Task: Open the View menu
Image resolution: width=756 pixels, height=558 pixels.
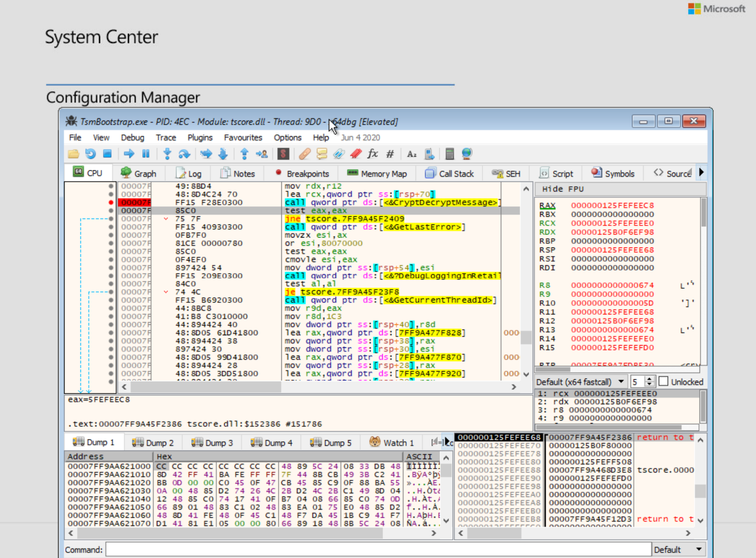Action: pyautogui.click(x=101, y=138)
